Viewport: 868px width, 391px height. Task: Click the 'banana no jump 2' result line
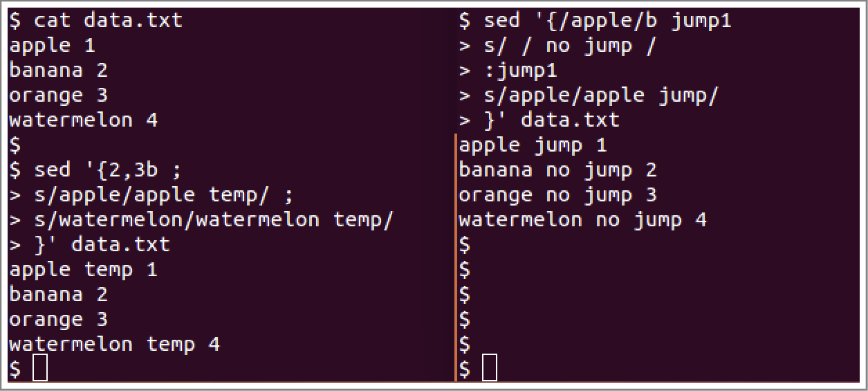tap(558, 170)
